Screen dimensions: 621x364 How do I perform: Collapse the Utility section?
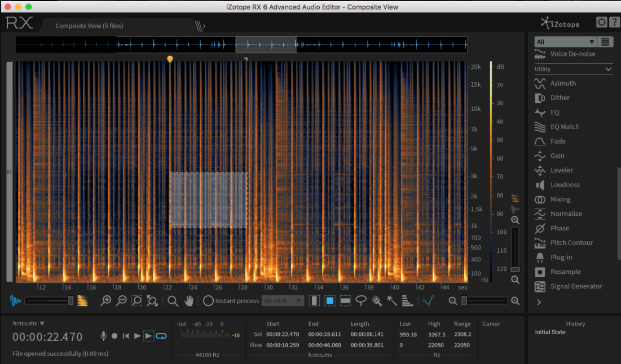tap(608, 69)
